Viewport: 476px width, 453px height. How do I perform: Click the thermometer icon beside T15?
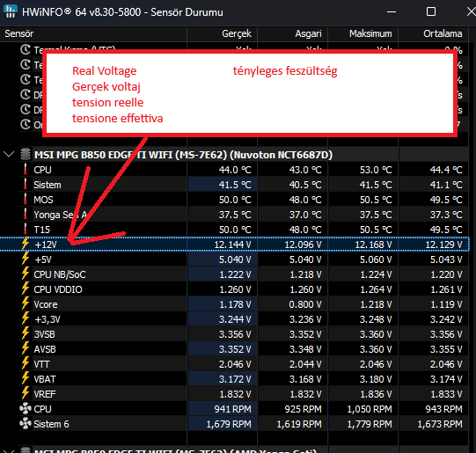tap(26, 229)
